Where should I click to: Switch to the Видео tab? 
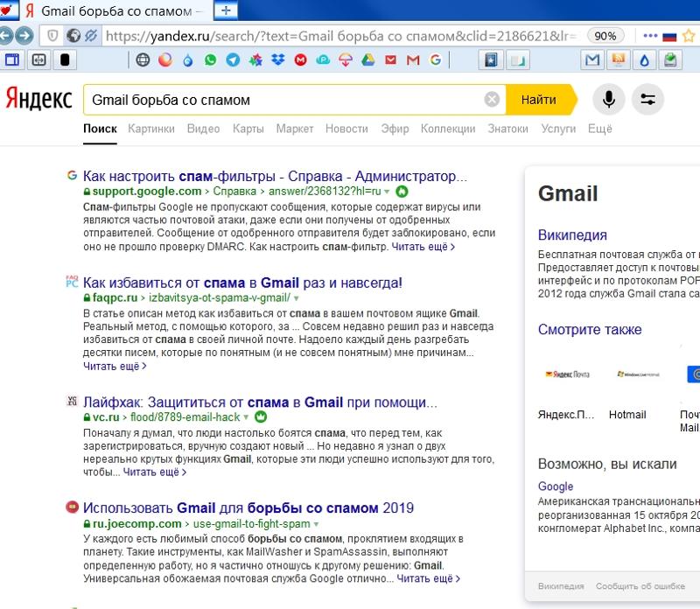tap(204, 129)
